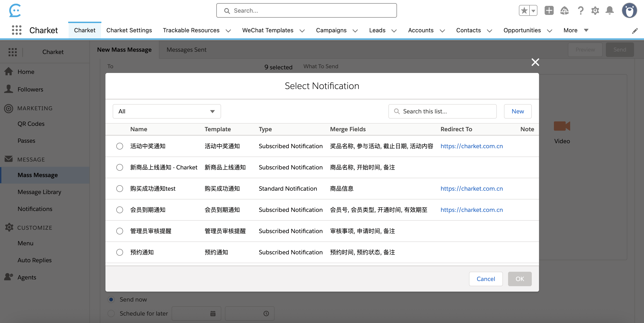The height and width of the screenshot is (323, 644).
Task: Switch to Charket Settings tab
Action: [129, 30]
